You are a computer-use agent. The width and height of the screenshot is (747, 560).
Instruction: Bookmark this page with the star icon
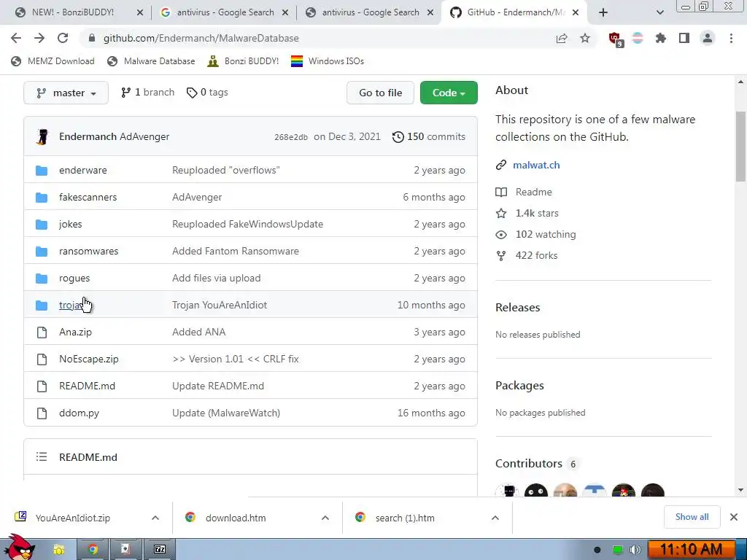pyautogui.click(x=585, y=38)
